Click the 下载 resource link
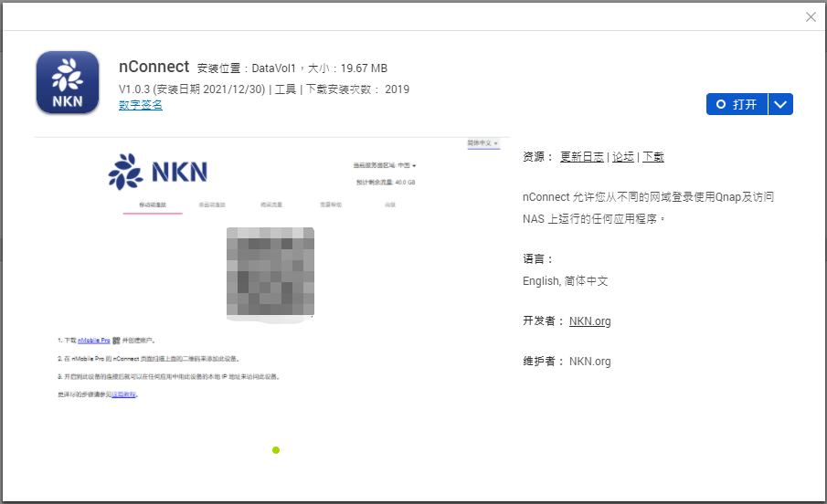This screenshot has width=827, height=504. [x=653, y=156]
